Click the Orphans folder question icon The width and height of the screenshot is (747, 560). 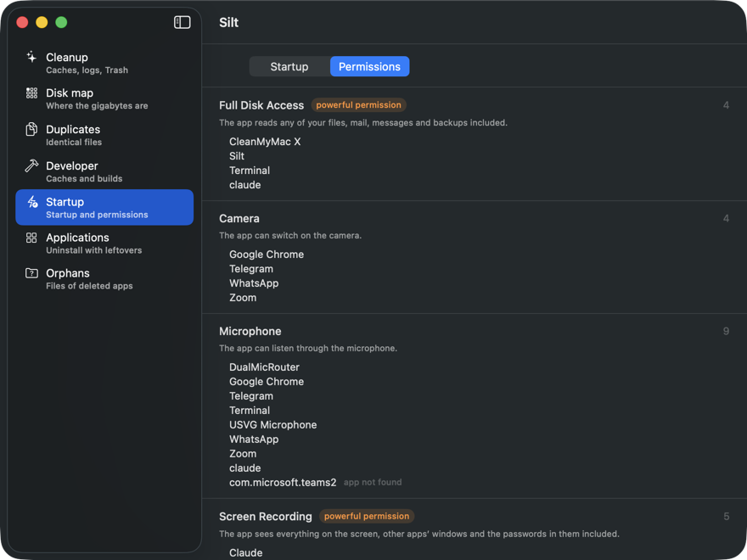[31, 273]
